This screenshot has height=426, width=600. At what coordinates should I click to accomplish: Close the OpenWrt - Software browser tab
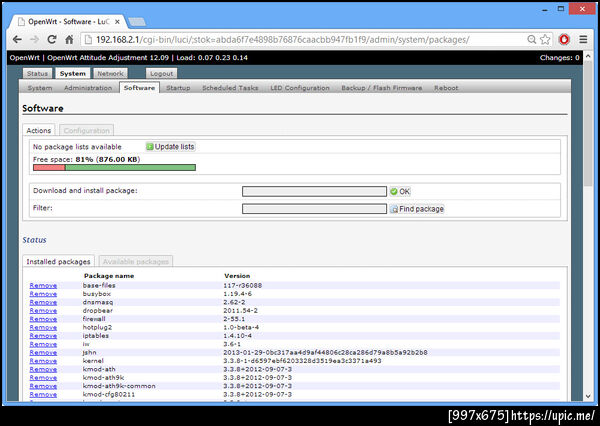tap(117, 22)
